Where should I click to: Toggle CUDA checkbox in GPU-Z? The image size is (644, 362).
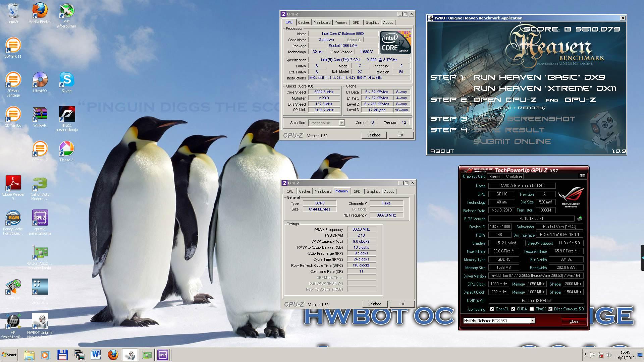click(513, 309)
